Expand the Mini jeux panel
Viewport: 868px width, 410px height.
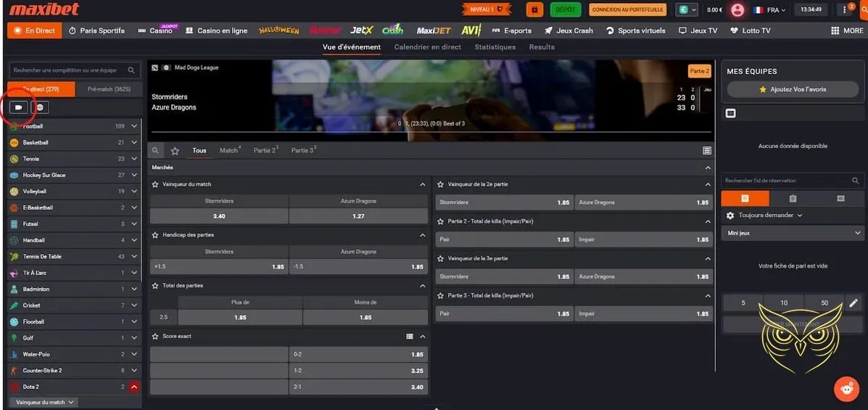[x=793, y=233]
